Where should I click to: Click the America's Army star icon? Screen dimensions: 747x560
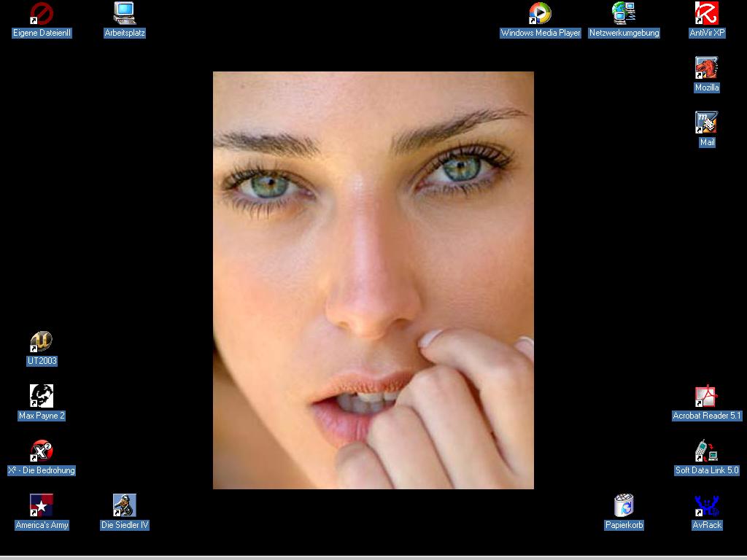pyautogui.click(x=42, y=506)
